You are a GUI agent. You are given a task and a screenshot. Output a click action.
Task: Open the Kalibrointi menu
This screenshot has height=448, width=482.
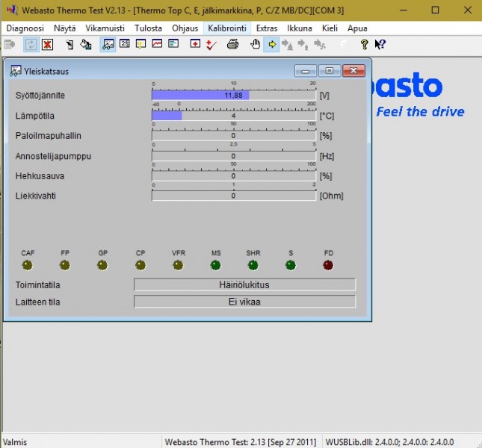click(x=226, y=28)
